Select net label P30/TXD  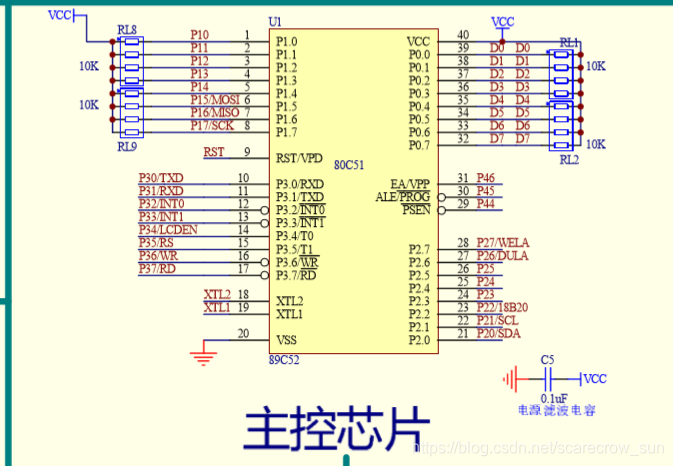(161, 178)
